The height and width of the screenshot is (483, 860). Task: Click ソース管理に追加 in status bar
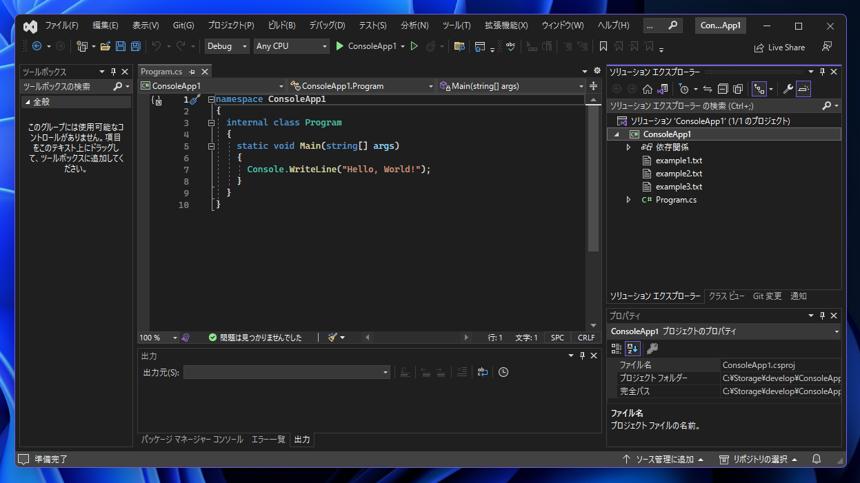[663, 459]
